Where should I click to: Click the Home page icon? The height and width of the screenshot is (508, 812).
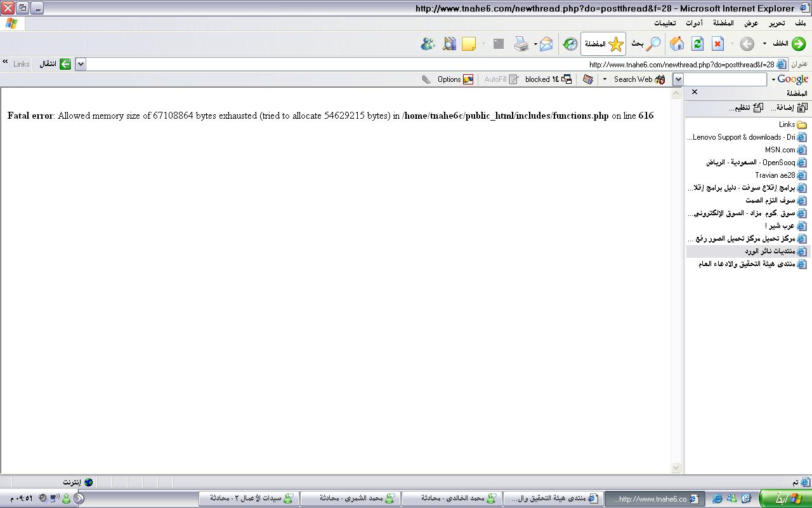tap(677, 44)
